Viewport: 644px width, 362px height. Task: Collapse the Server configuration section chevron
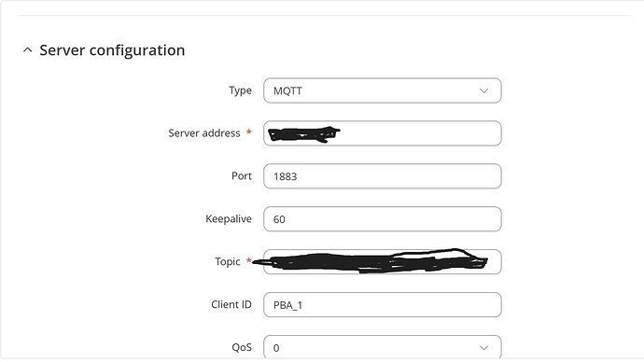click(x=27, y=50)
